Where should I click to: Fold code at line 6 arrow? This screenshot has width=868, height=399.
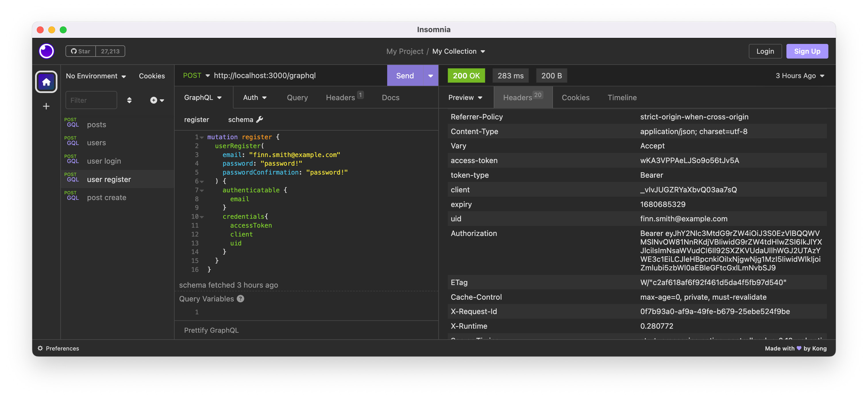202,181
